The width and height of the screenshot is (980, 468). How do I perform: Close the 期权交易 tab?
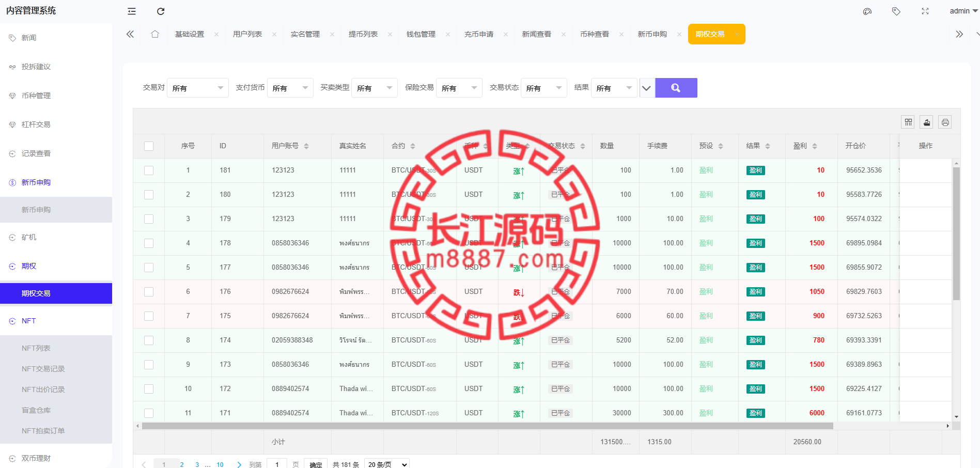(x=737, y=35)
